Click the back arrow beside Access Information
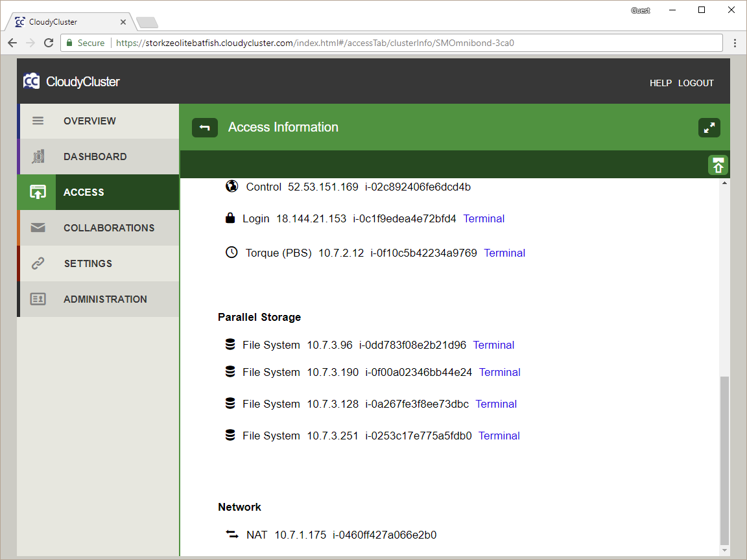Image resolution: width=747 pixels, height=560 pixels. point(205,128)
